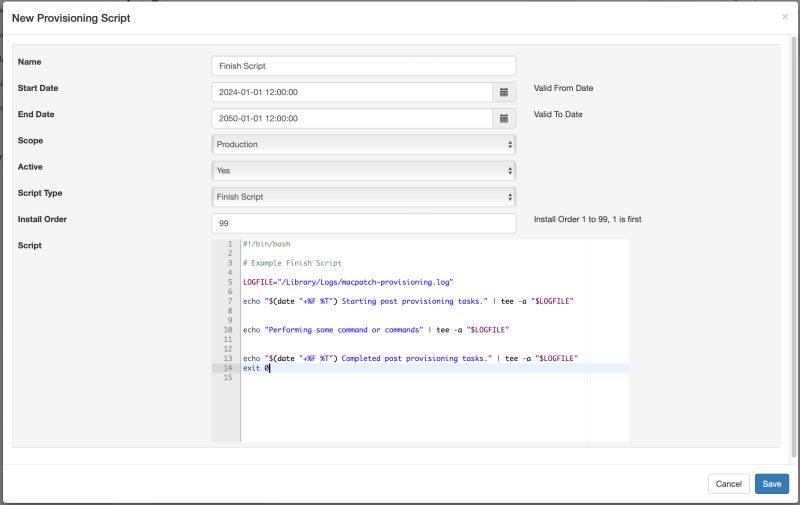Click the End Date text field

(352, 118)
